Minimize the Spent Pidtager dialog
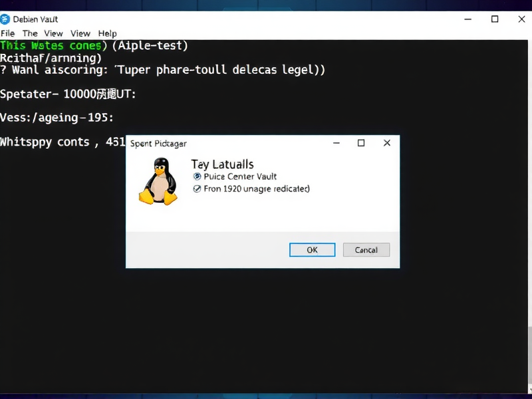Image resolution: width=532 pixels, height=399 pixels. tap(335, 143)
